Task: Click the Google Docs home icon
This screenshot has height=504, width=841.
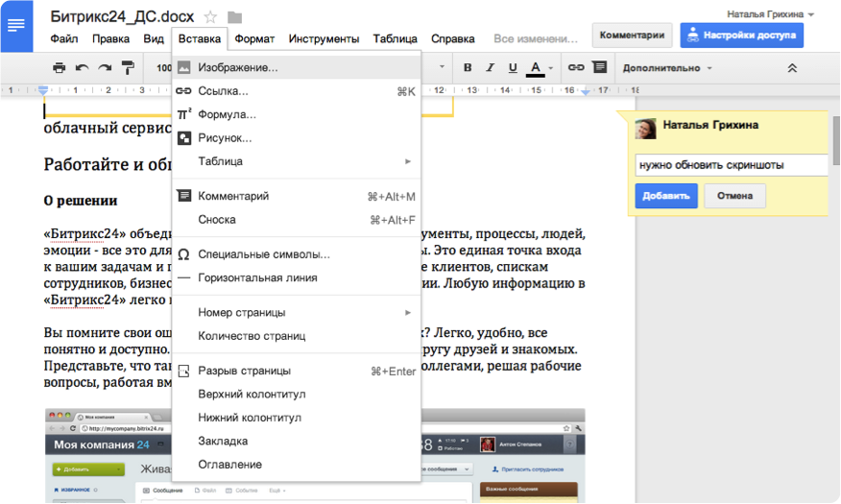Action: (x=16, y=26)
